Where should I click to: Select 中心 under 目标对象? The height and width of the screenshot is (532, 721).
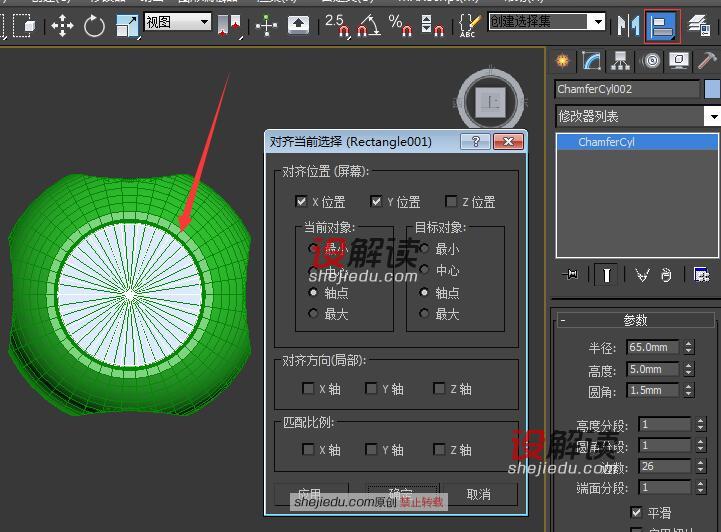coord(424,270)
